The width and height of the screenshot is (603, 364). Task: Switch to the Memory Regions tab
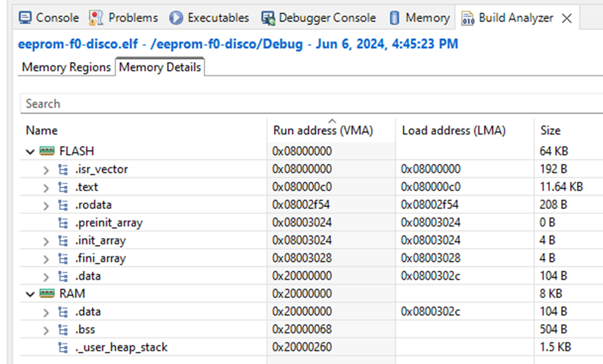67,67
